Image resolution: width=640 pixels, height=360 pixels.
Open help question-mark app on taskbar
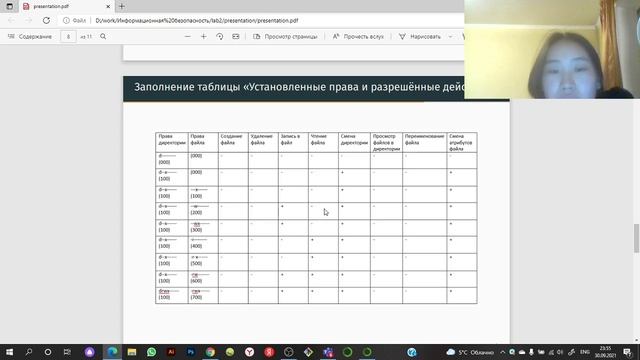(x=412, y=352)
